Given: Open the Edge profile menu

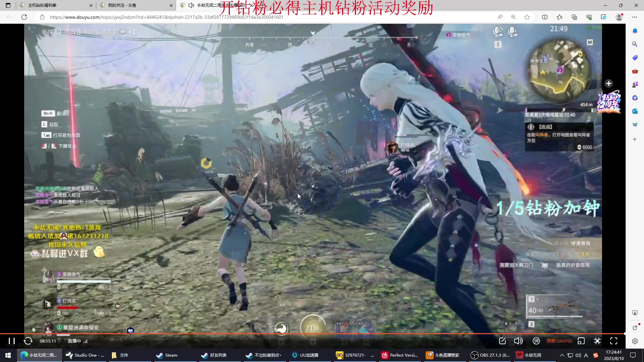Looking at the screenshot, I should click(x=619, y=17).
